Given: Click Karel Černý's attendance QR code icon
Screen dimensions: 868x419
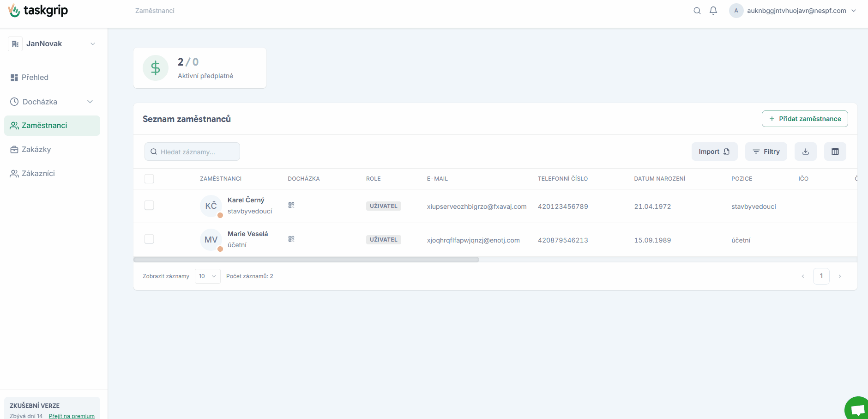Looking at the screenshot, I should (x=291, y=205).
